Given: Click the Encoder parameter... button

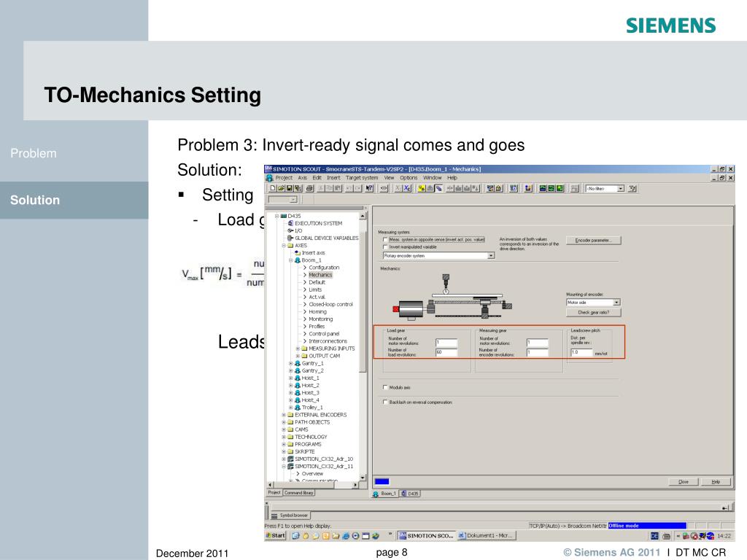Looking at the screenshot, I should pos(593,241).
